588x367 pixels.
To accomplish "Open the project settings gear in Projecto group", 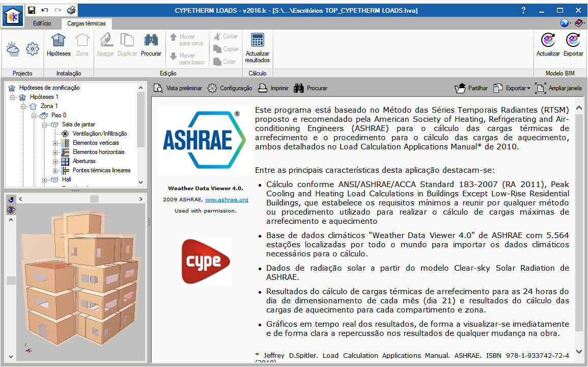I will click(33, 49).
